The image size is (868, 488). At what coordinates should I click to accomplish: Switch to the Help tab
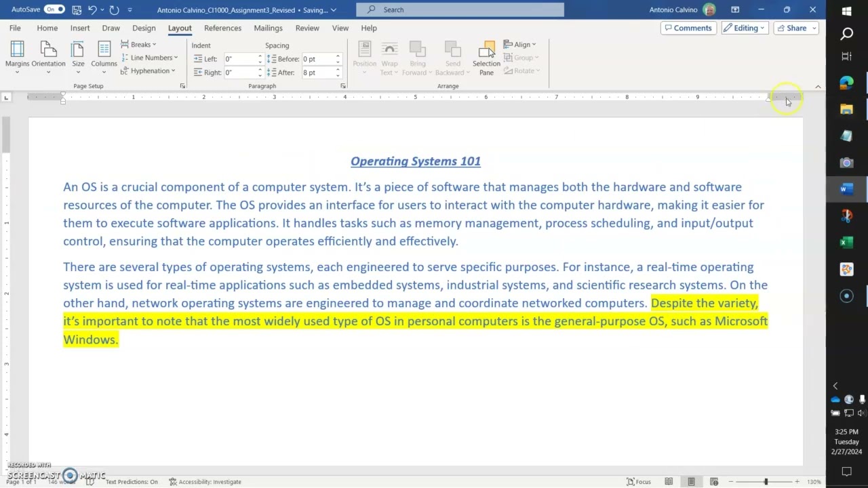(369, 28)
